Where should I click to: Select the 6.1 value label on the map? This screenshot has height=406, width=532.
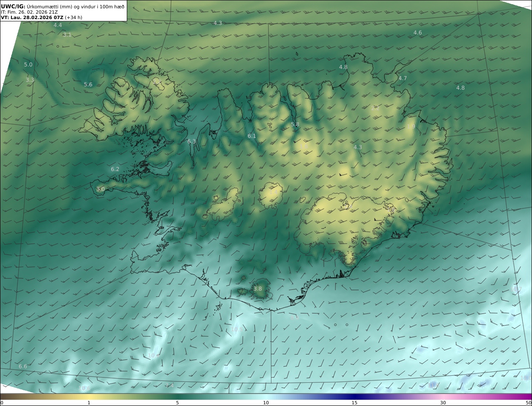click(252, 136)
